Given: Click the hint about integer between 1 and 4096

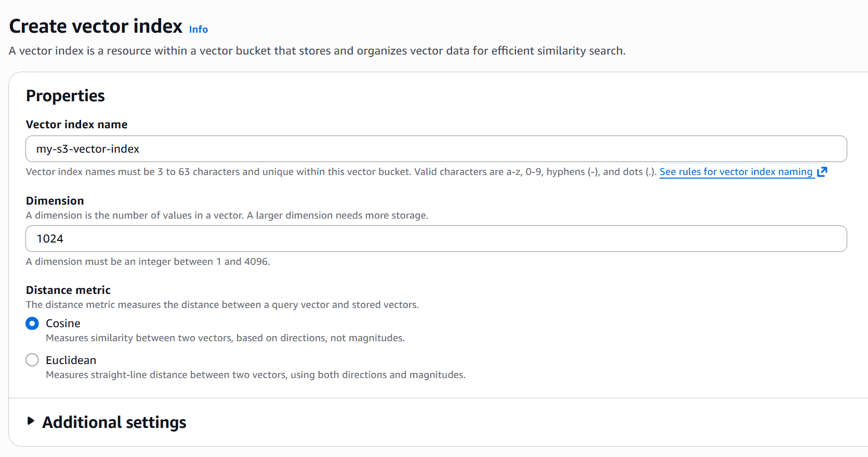Looking at the screenshot, I should point(148,262).
